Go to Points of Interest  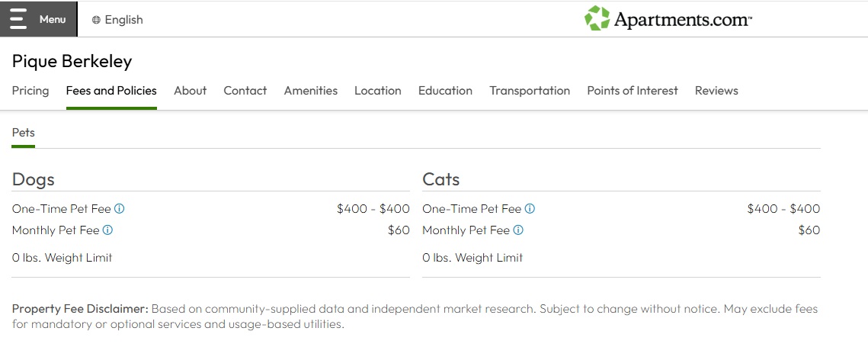click(632, 91)
